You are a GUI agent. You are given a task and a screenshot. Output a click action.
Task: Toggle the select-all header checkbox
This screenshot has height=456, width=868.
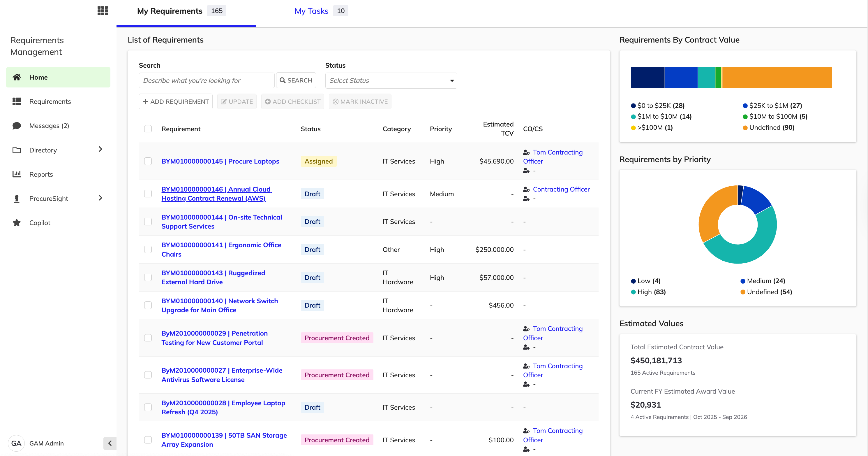[148, 129]
